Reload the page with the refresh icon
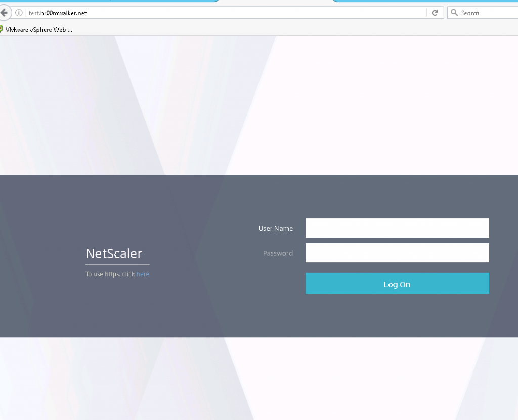 (435, 13)
